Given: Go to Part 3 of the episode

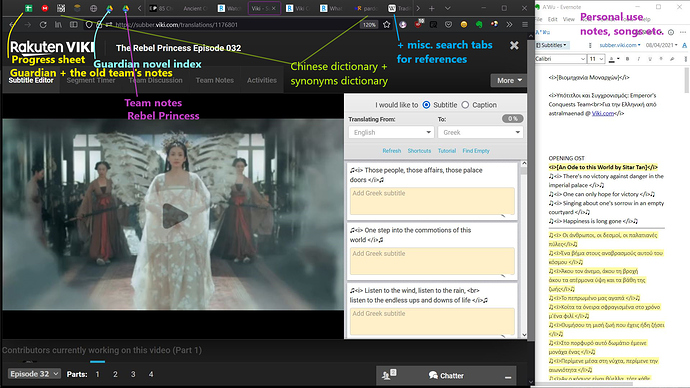Looking at the screenshot, I should [x=133, y=374].
